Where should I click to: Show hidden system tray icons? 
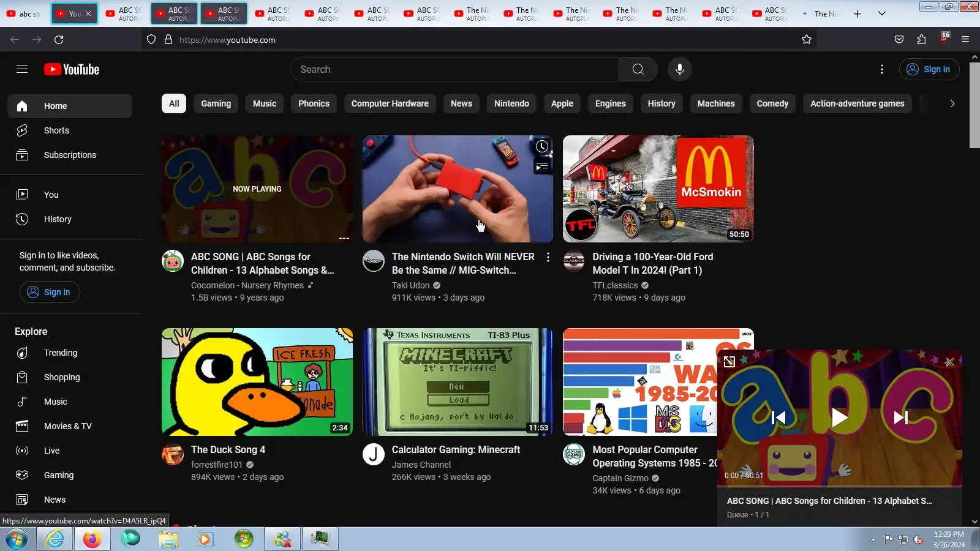(873, 539)
